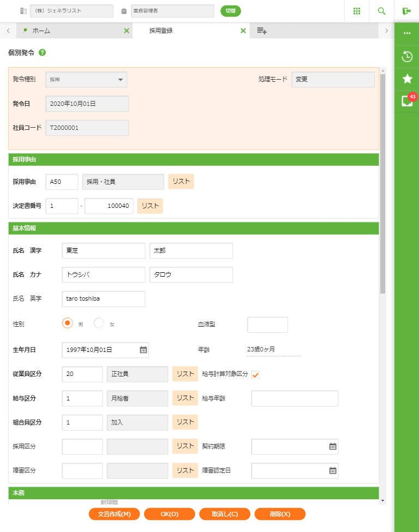Screen dimensions: 419x532
Task: Open favorites star icon in sidebar
Action: click(x=406, y=79)
